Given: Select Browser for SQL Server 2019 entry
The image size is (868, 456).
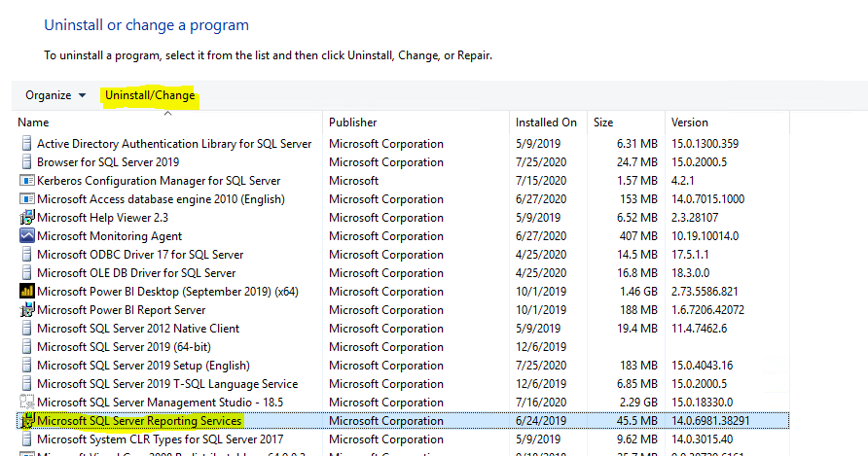Looking at the screenshot, I should pos(108,162).
